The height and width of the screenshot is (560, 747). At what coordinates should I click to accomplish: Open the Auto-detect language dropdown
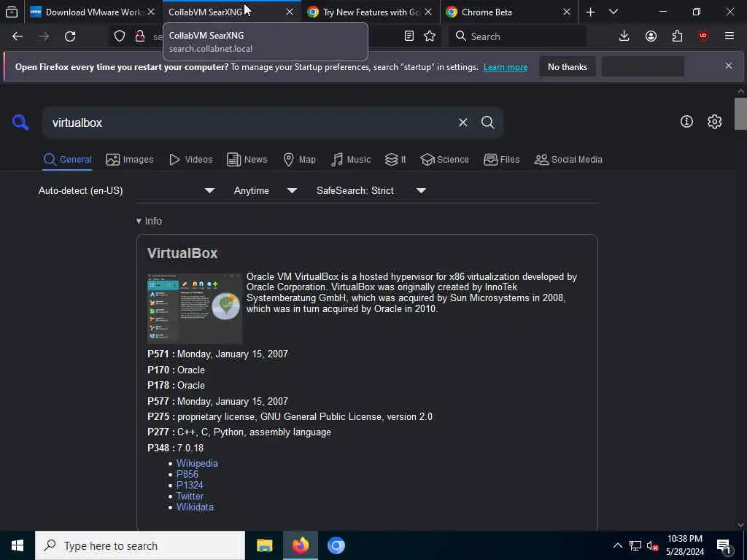127,190
